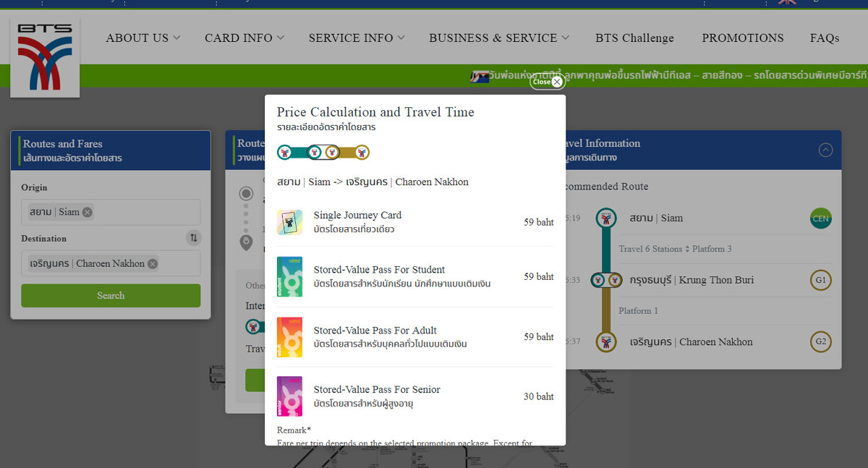868x468 pixels.
Task: Expand BUSINESS & SERVICE menu
Action: click(x=499, y=38)
